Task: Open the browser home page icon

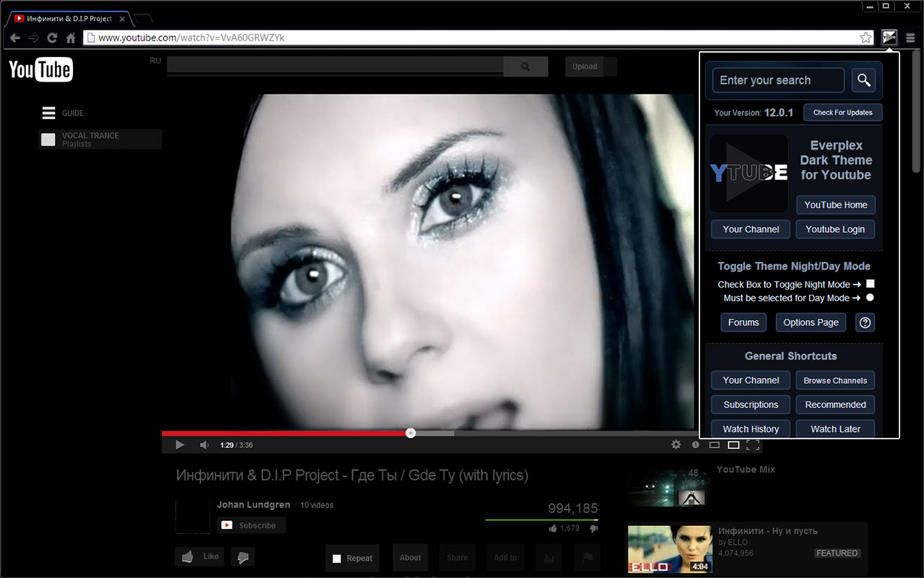Action: (71, 38)
